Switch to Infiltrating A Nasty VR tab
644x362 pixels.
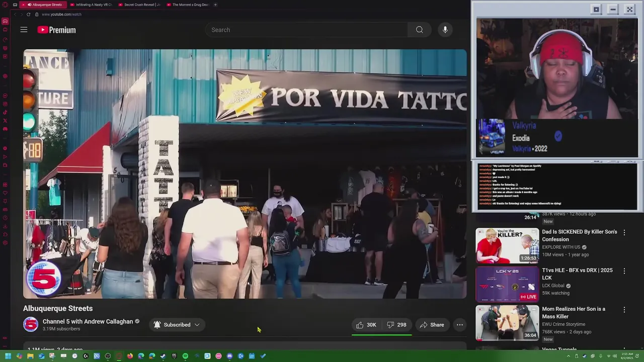(92, 5)
